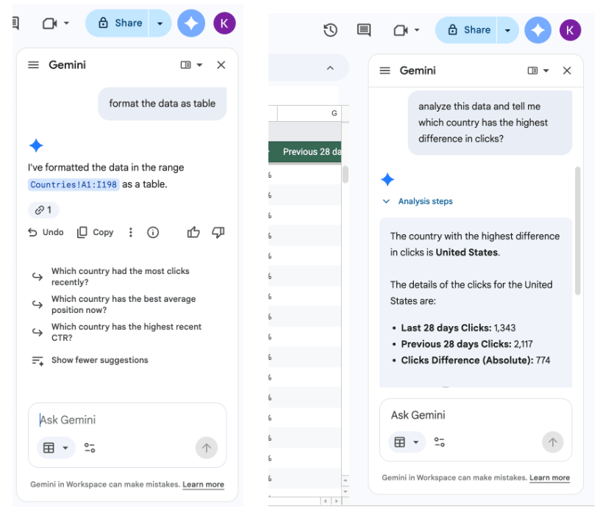Open prompt settings sliders icon in right panel

(439, 442)
